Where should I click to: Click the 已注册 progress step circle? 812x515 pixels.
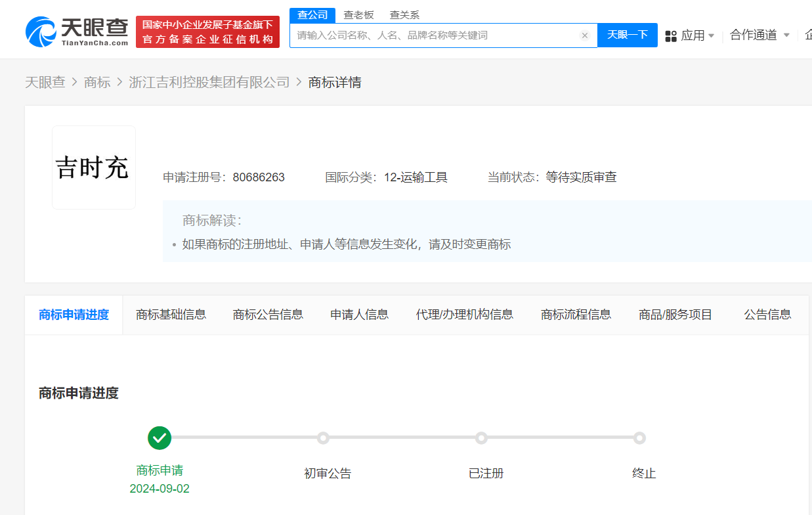click(481, 438)
